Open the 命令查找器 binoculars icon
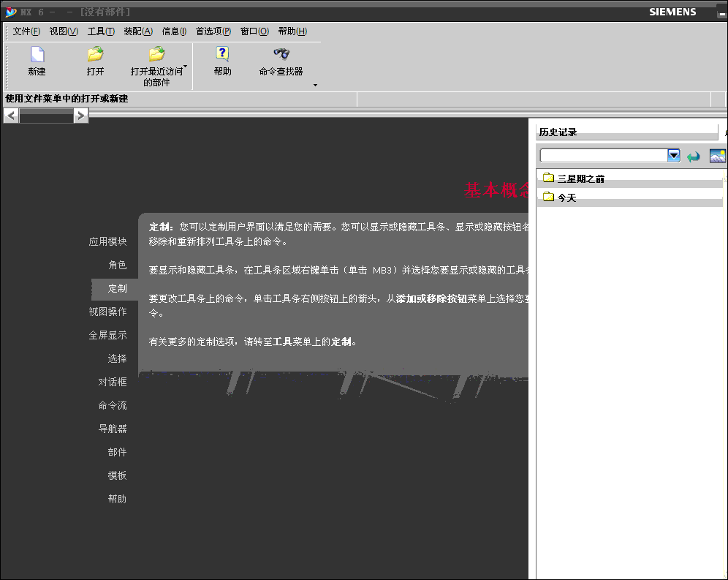Image resolution: width=728 pixels, height=580 pixels. point(281,53)
